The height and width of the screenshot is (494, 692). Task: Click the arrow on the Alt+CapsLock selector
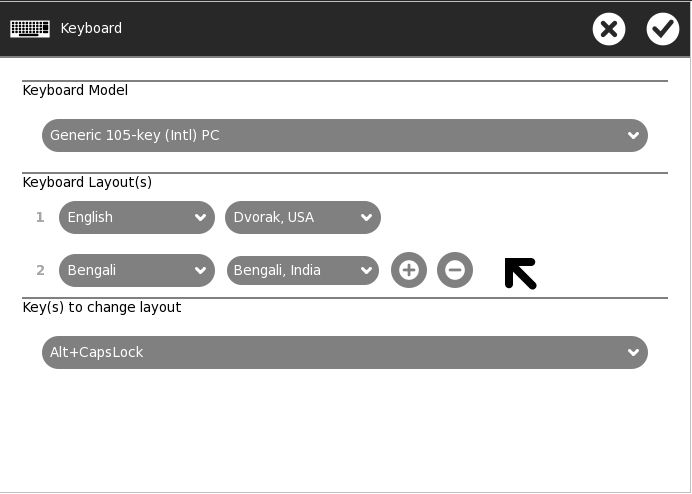pyautogui.click(x=633, y=352)
